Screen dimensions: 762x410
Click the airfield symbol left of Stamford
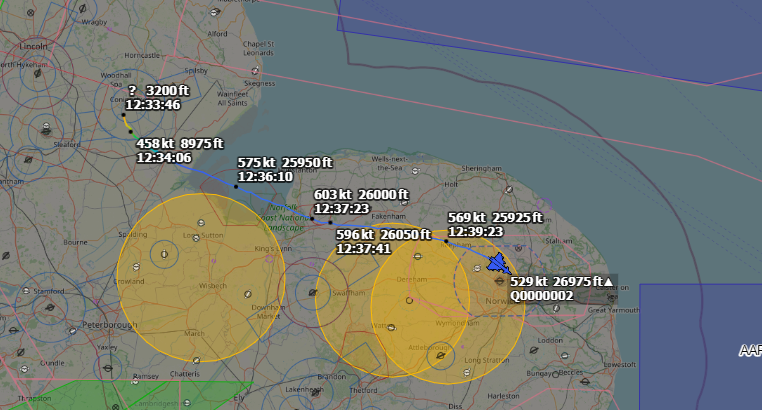26,290
